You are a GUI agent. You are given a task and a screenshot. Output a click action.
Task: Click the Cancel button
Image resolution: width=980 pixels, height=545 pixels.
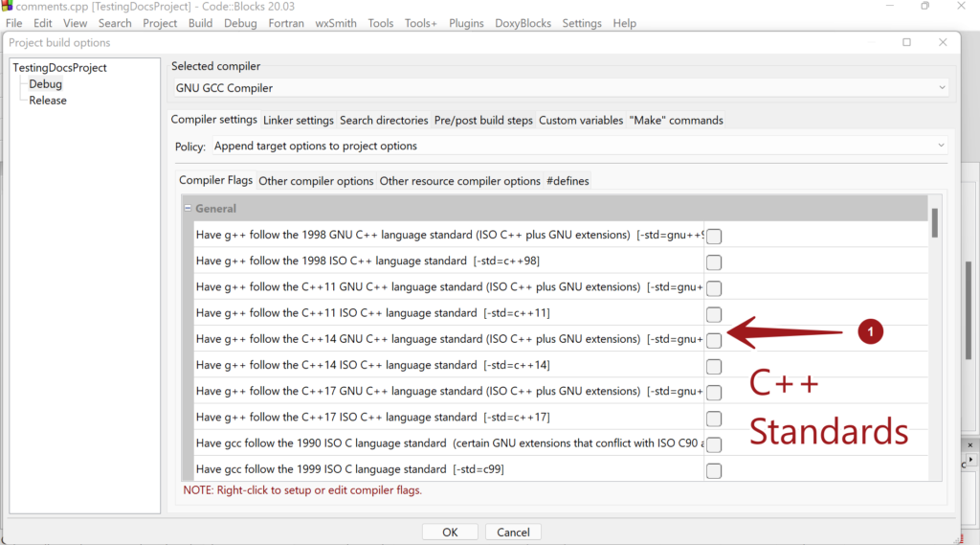[514, 532]
